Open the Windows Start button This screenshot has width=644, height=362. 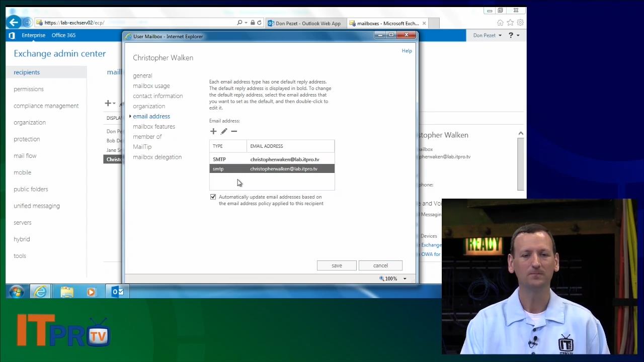coord(16,292)
